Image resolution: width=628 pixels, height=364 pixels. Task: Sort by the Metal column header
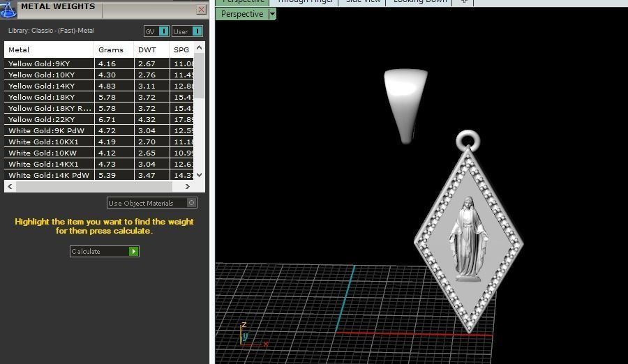click(x=49, y=50)
